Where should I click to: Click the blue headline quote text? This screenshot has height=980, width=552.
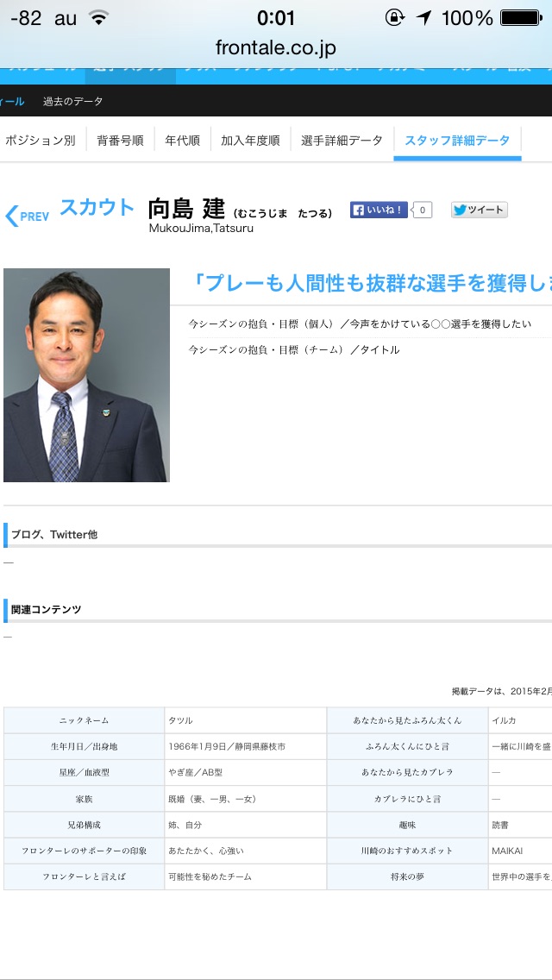point(371,282)
